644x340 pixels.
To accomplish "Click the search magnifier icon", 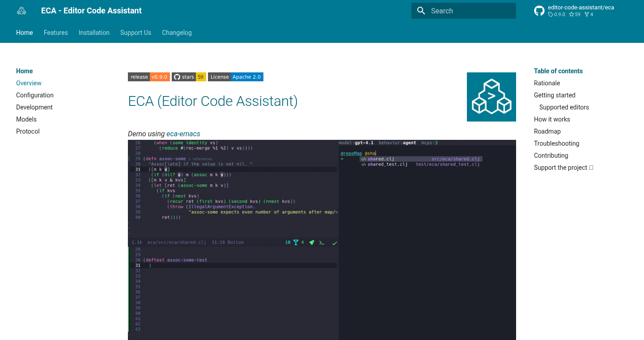I will click(421, 11).
